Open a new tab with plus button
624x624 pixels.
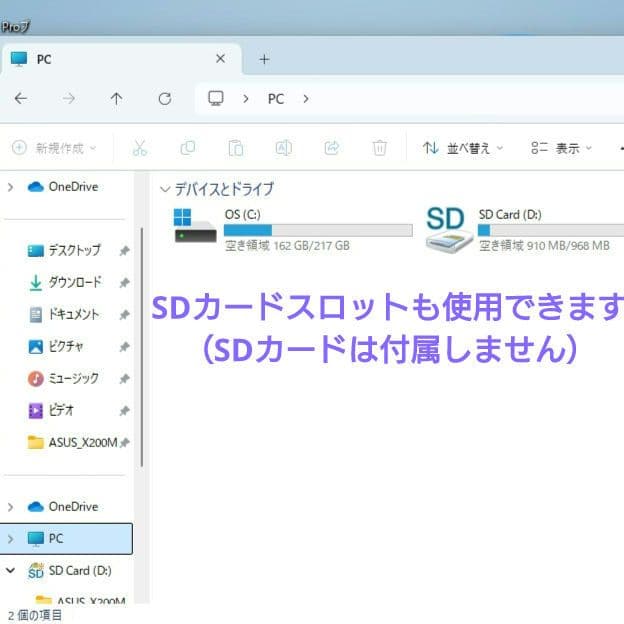[264, 60]
